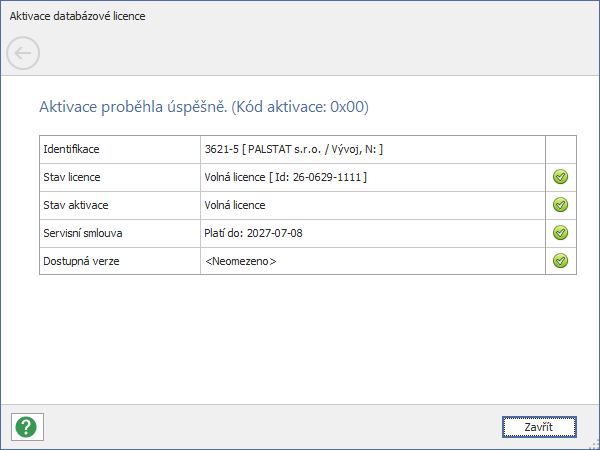
Task: Grab the resize grip in the window corner
Action: [x=595, y=445]
